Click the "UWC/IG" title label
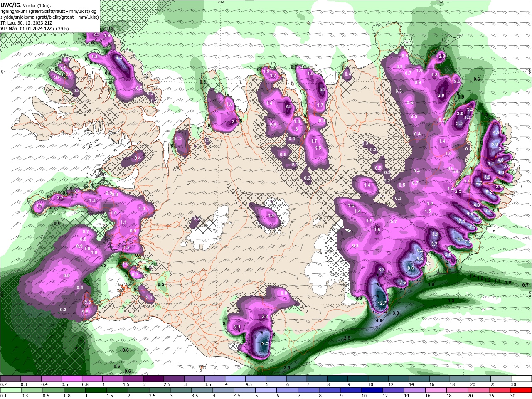The width and height of the screenshot is (532, 399). [10, 5]
